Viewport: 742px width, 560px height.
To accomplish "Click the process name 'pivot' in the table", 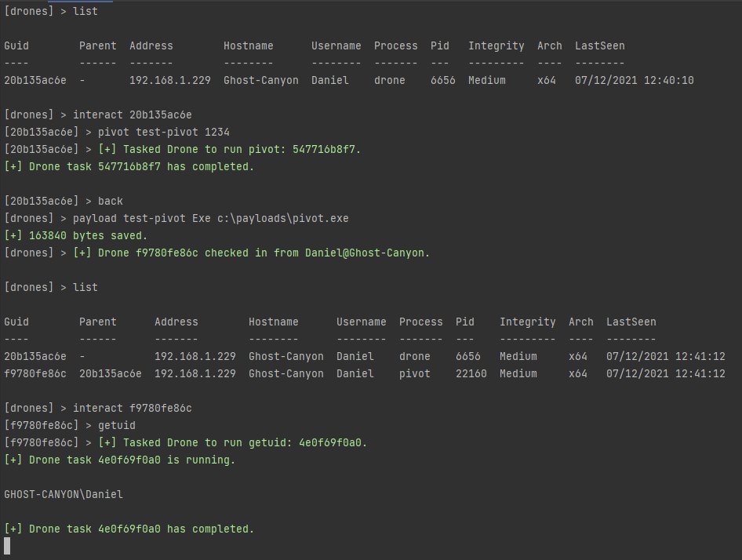I will pyautogui.click(x=415, y=374).
